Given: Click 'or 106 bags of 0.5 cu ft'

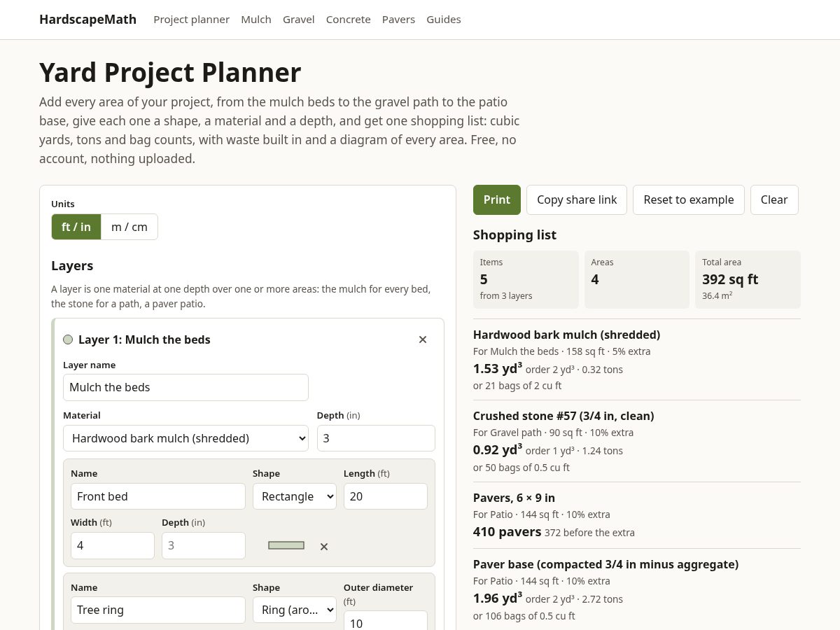Looking at the screenshot, I should [x=524, y=616].
